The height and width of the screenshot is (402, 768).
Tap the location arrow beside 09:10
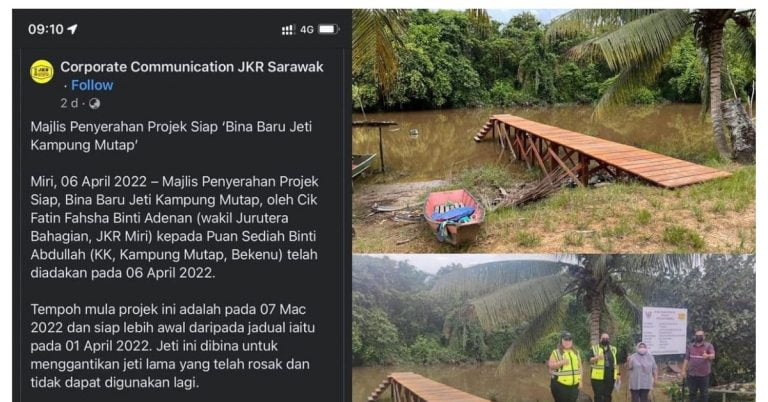click(72, 29)
